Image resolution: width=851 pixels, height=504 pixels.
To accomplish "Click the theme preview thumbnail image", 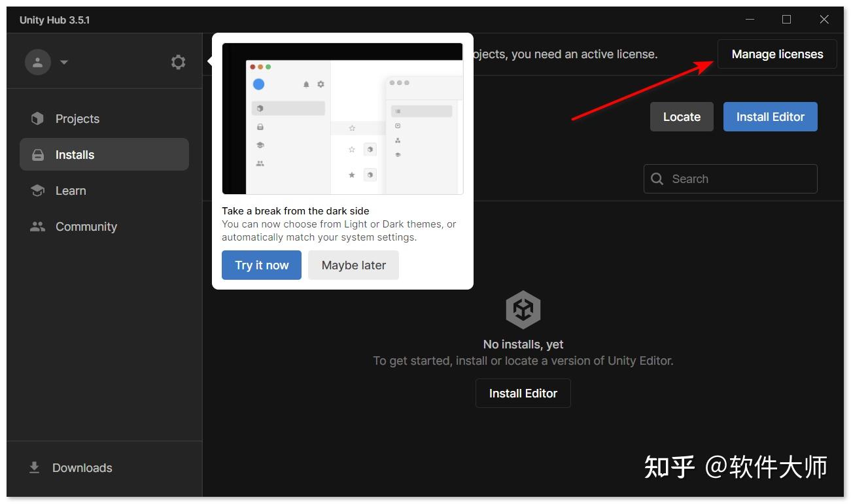I will point(342,118).
